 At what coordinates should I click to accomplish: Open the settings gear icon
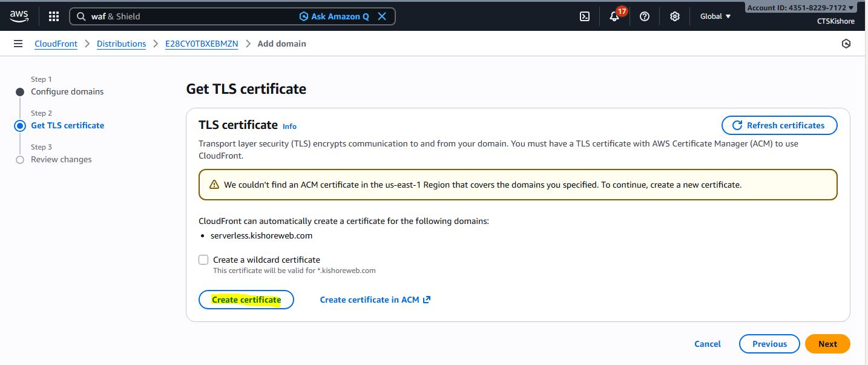tap(675, 16)
